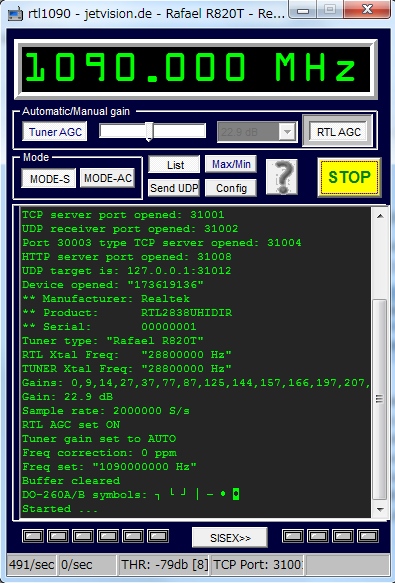Image resolution: width=395 pixels, height=583 pixels.
Task: Click the rtl1090 title bar app icon
Action: (x=15, y=14)
